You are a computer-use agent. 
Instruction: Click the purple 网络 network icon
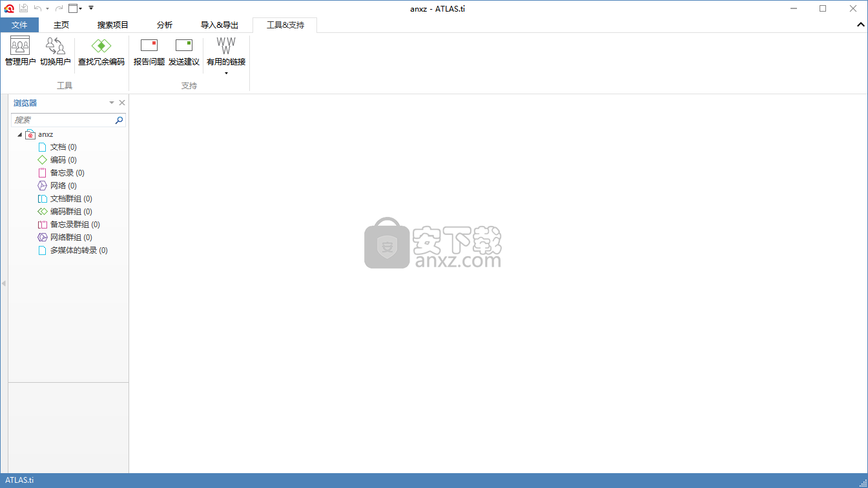tap(43, 186)
